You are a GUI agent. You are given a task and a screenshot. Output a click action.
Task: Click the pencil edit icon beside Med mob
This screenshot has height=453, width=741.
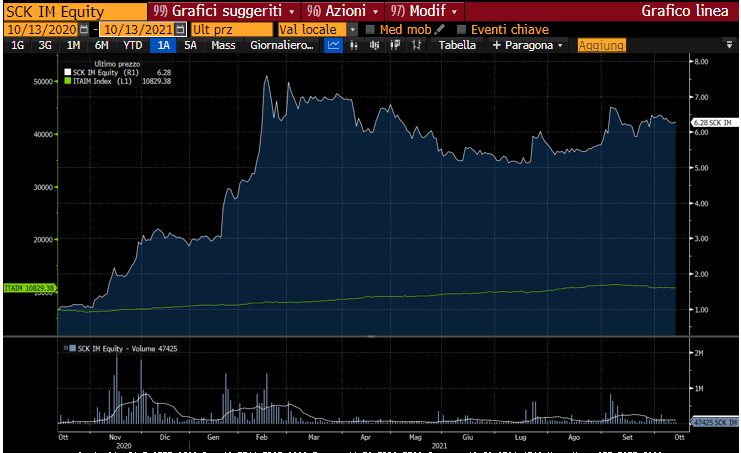pyautogui.click(x=439, y=29)
